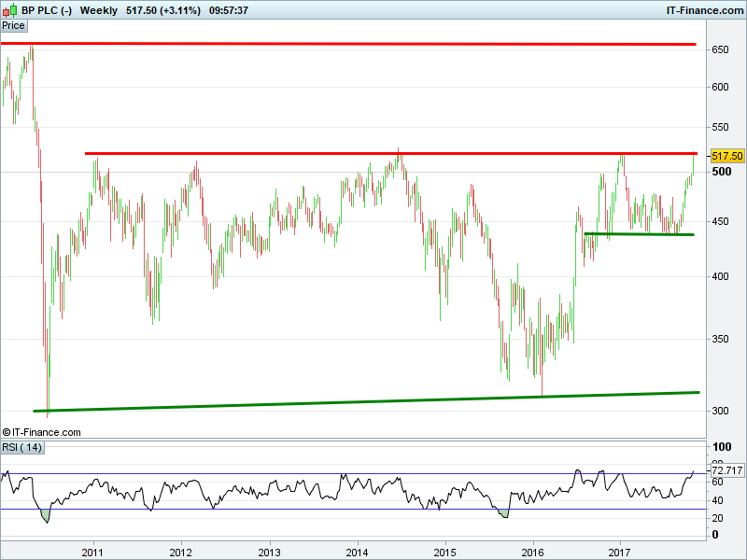Click the 517.50 (+3.11%) quote text
Screen dimensions: 747x560
(162, 10)
